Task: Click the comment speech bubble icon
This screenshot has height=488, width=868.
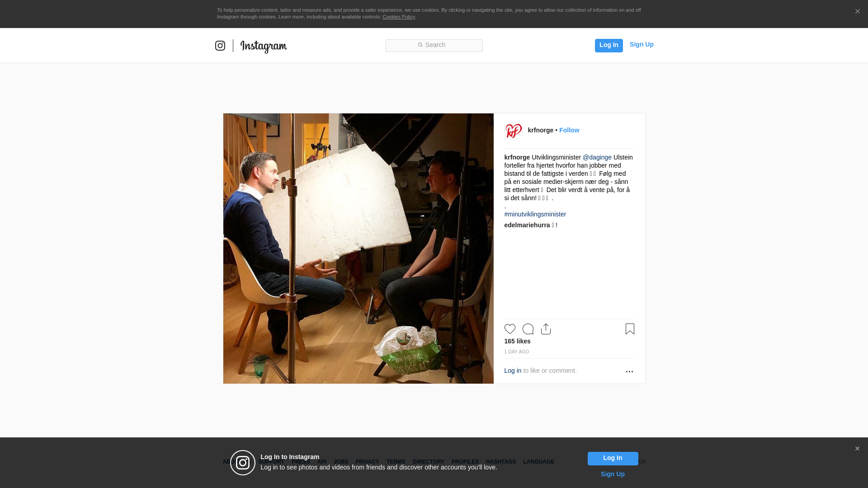Action: point(528,329)
